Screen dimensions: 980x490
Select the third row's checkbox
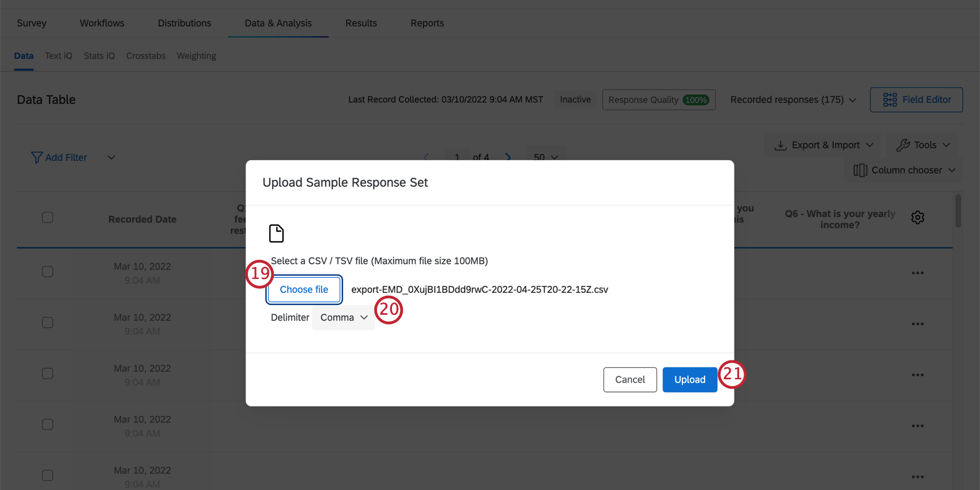point(48,374)
